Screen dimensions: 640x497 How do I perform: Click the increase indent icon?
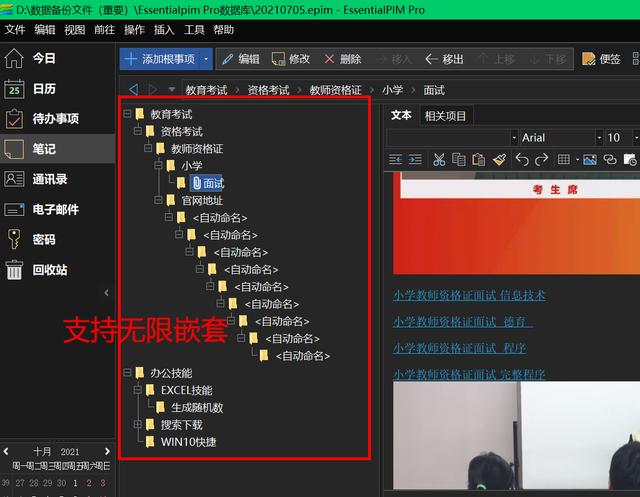415,160
